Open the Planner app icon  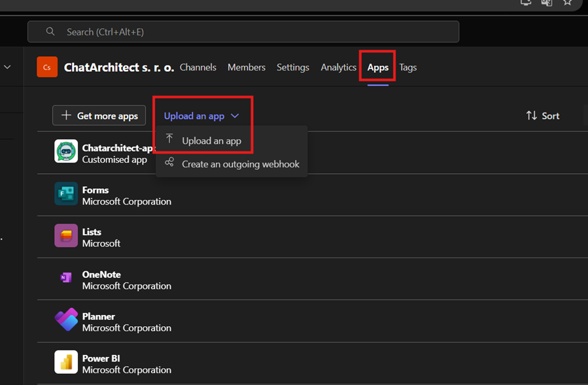point(66,320)
